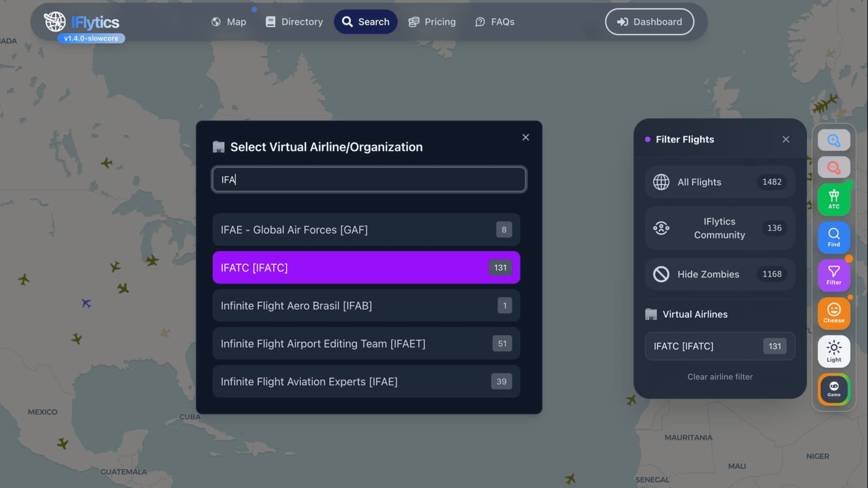Click the community people icon
The height and width of the screenshot is (488, 868).
click(x=661, y=228)
